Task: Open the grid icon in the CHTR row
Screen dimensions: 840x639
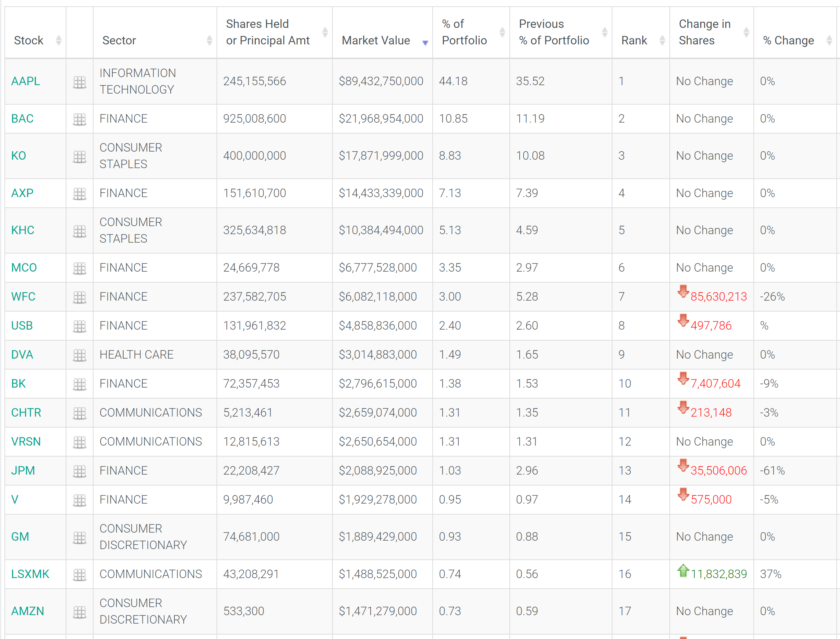Action: coord(80,413)
